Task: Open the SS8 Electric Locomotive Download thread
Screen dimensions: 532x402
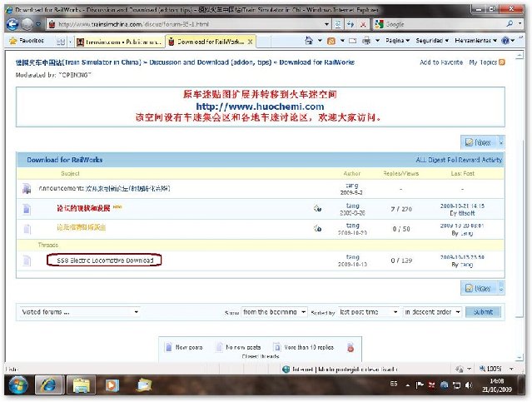Action: click(x=105, y=261)
